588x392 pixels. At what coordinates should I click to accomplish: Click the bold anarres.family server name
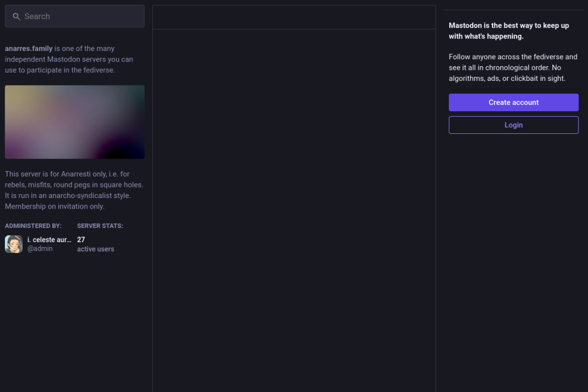[29, 49]
